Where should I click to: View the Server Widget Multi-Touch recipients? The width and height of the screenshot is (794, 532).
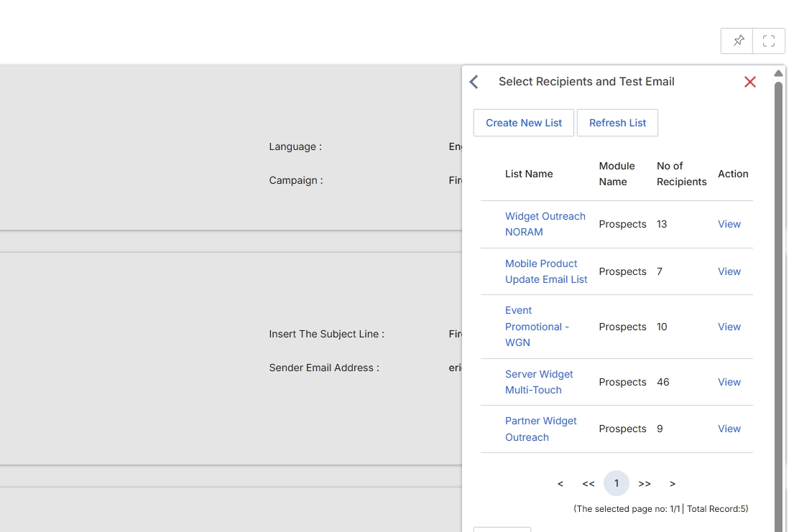729,382
